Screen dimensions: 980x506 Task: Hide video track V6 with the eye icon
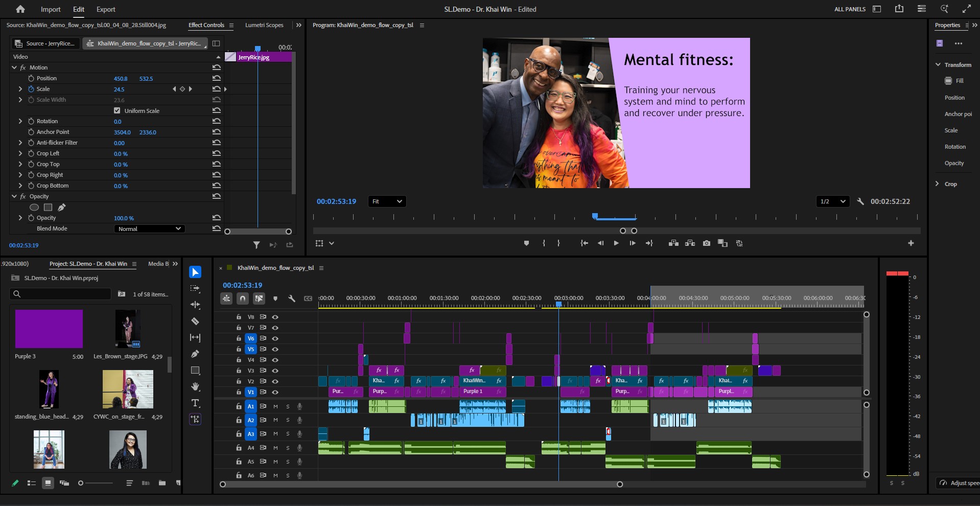point(275,338)
